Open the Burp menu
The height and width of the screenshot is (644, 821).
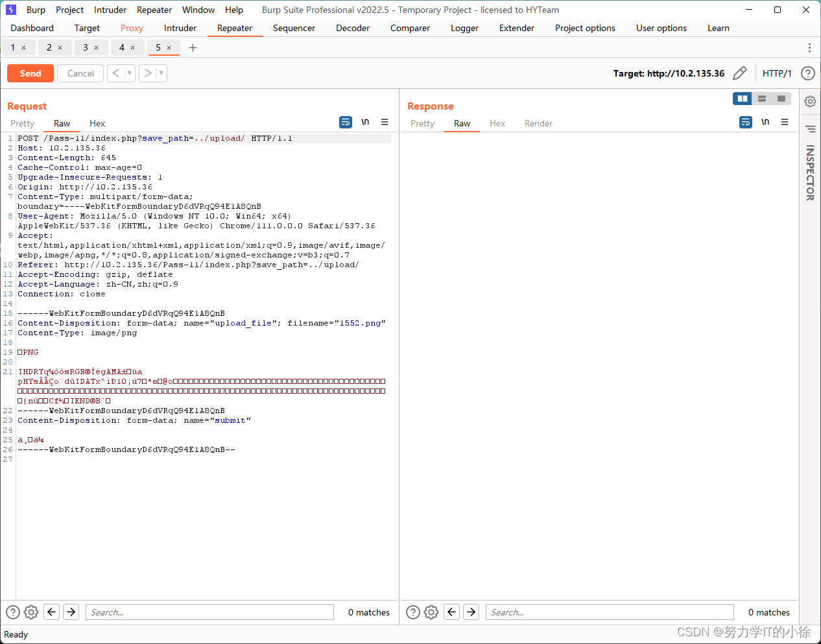pyautogui.click(x=36, y=10)
